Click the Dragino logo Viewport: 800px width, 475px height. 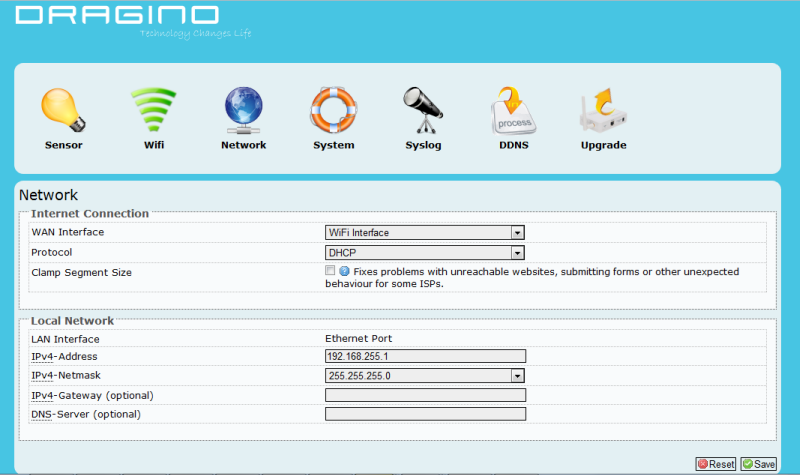pos(117,15)
